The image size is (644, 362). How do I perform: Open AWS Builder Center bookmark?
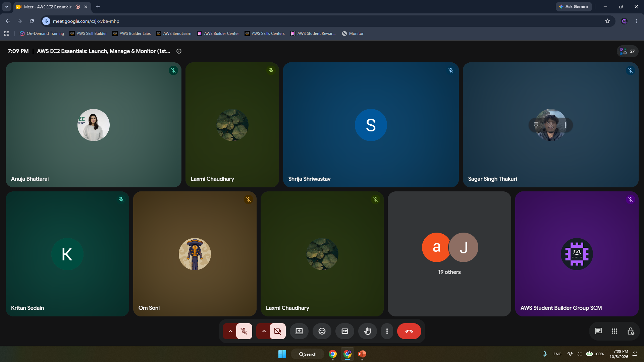218,34
